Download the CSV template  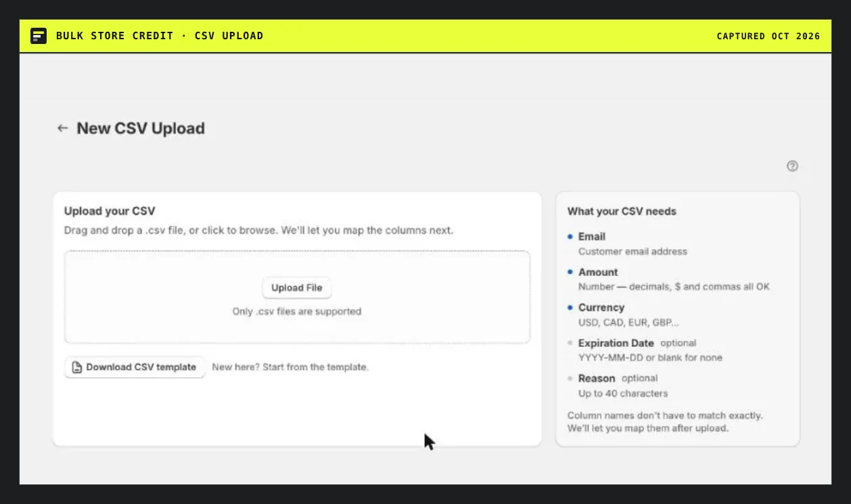point(135,367)
